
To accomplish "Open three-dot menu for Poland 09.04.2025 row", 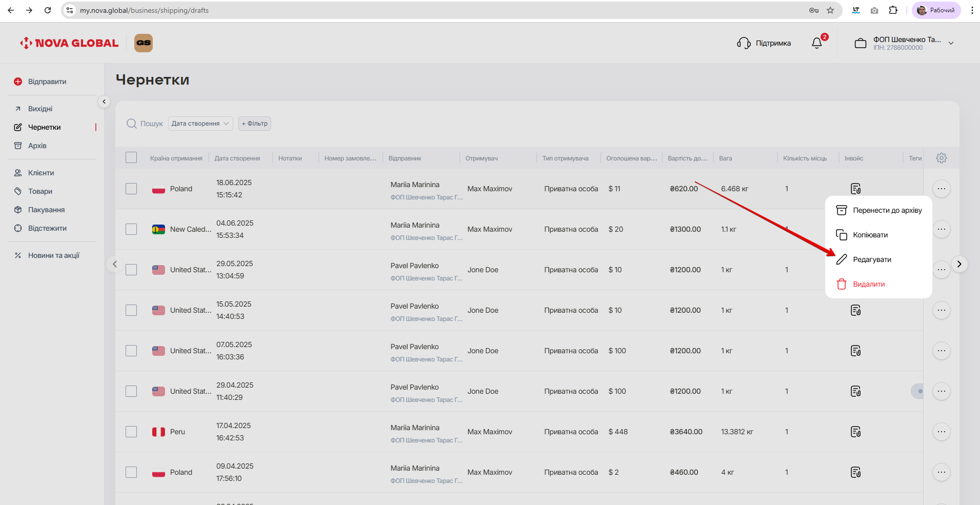I will coord(942,472).
